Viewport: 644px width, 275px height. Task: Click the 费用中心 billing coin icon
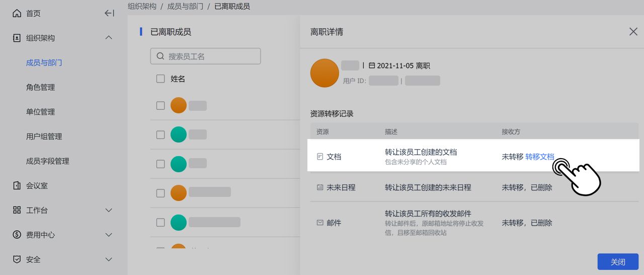pyautogui.click(x=17, y=235)
